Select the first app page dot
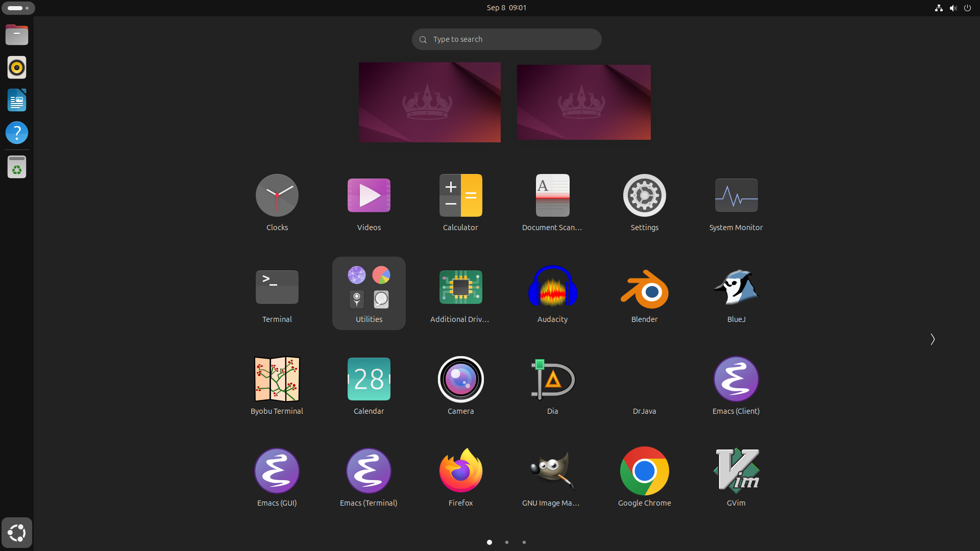Screen dimensions: 980x551 489,542
